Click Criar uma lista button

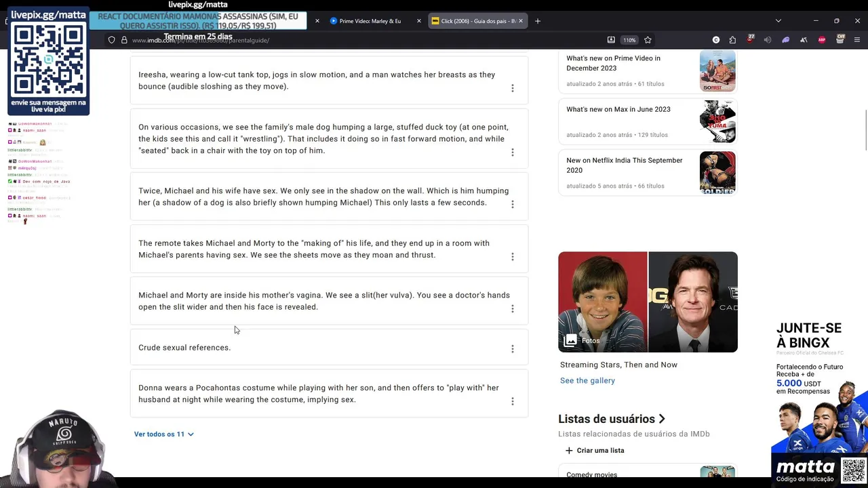[x=595, y=451]
